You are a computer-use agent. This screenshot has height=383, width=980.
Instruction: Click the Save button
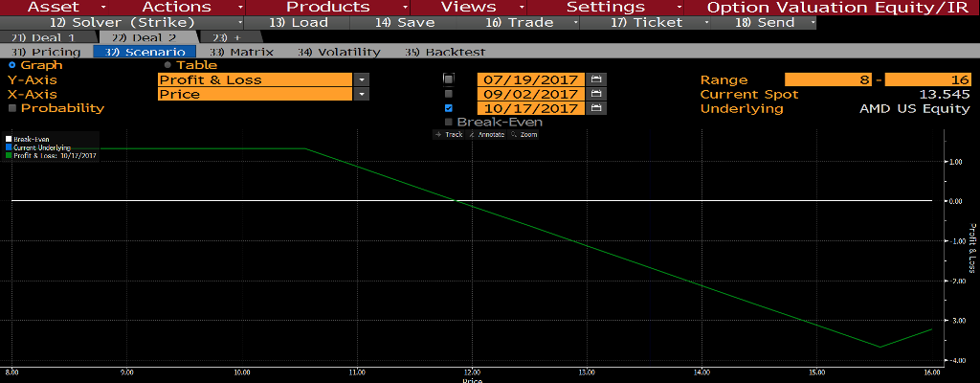coord(405,23)
